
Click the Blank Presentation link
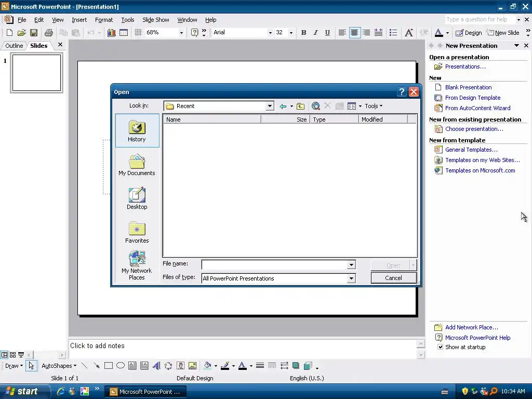click(x=468, y=87)
